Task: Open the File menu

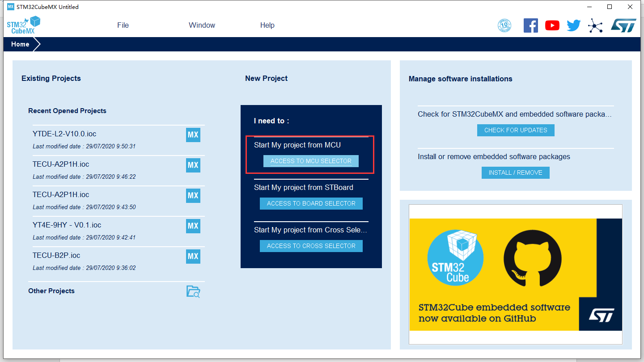Action: pos(123,25)
